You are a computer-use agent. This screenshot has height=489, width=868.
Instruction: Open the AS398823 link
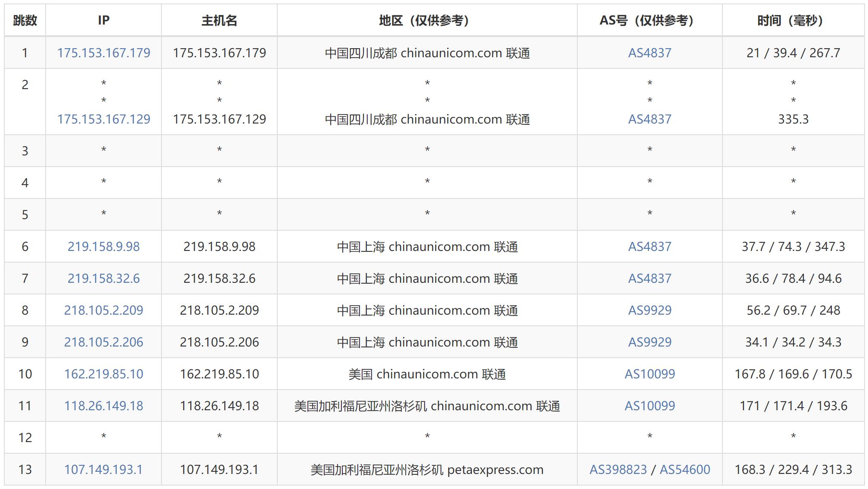(618, 470)
